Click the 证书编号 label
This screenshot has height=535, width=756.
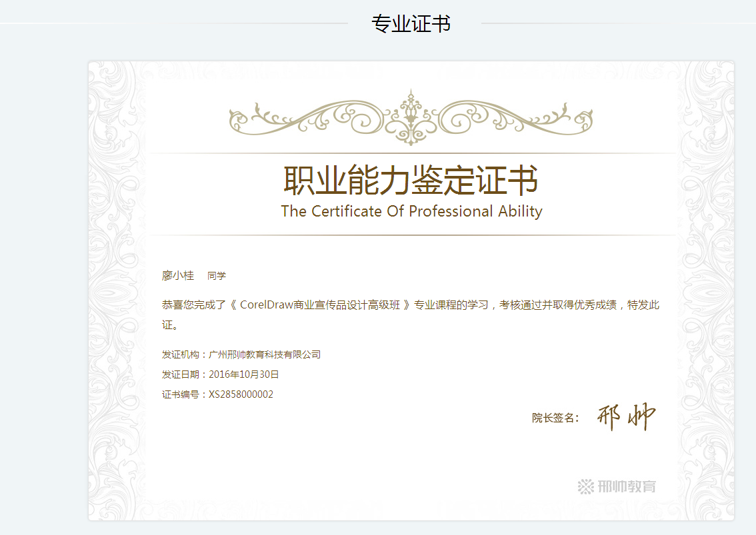click(x=181, y=394)
